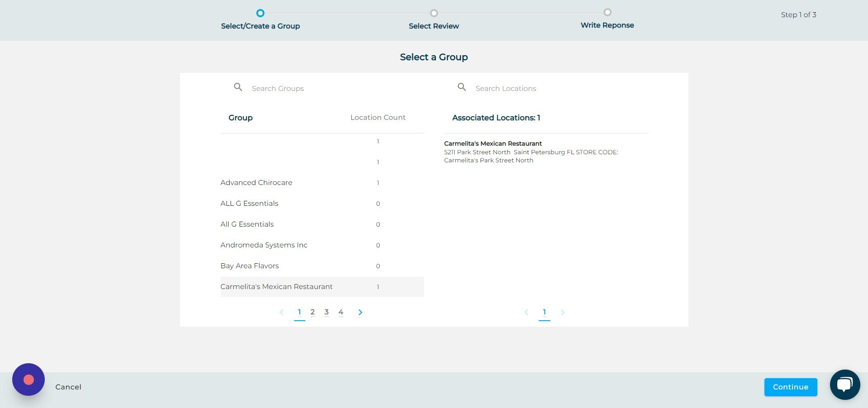Click the Select a Group heading

[x=434, y=57]
